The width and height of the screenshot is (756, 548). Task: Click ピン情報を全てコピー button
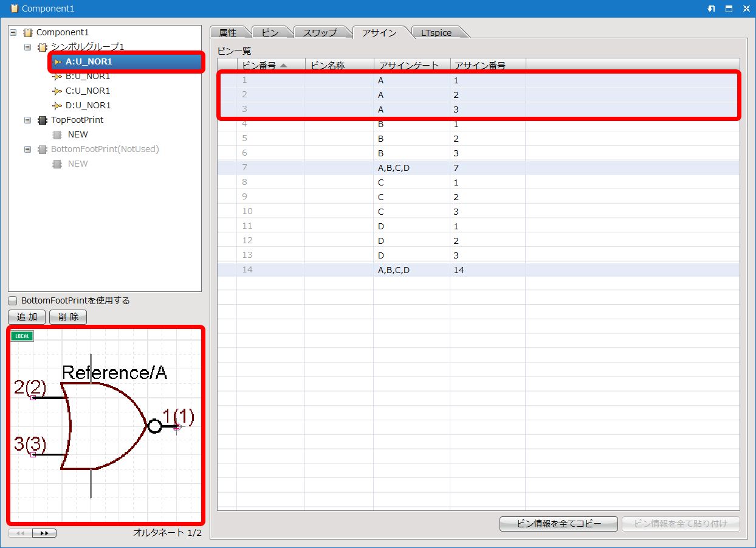(558, 524)
